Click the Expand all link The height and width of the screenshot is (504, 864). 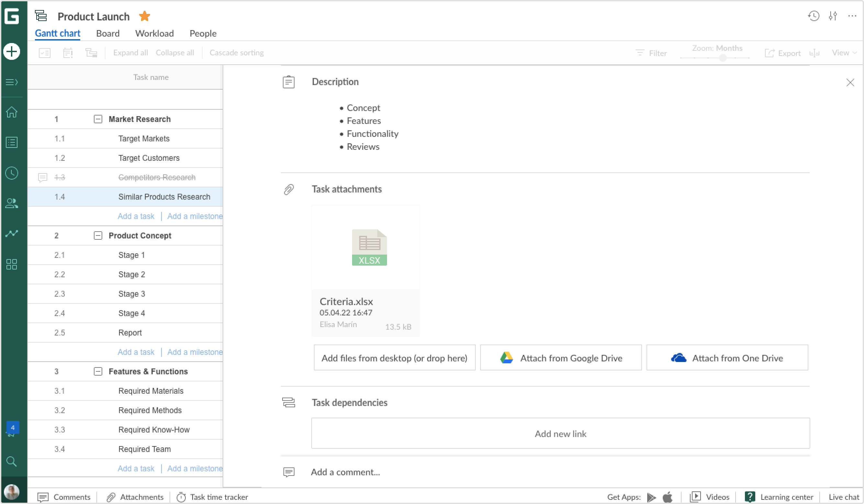130,52
